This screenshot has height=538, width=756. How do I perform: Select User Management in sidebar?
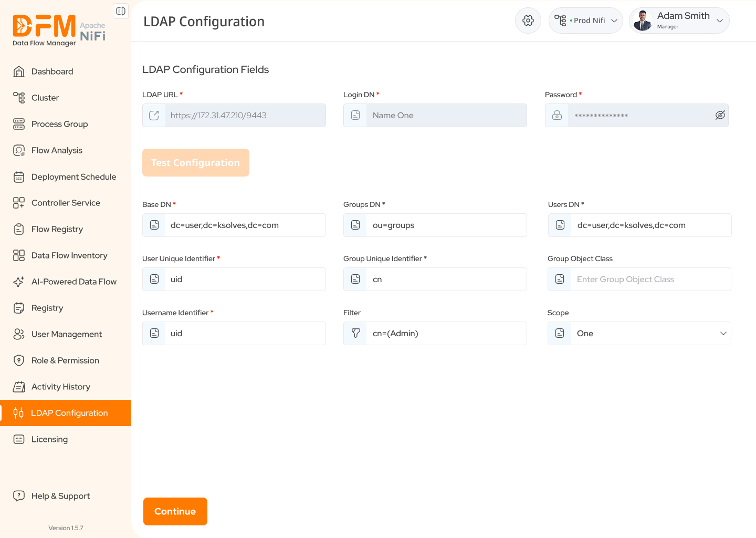66,334
